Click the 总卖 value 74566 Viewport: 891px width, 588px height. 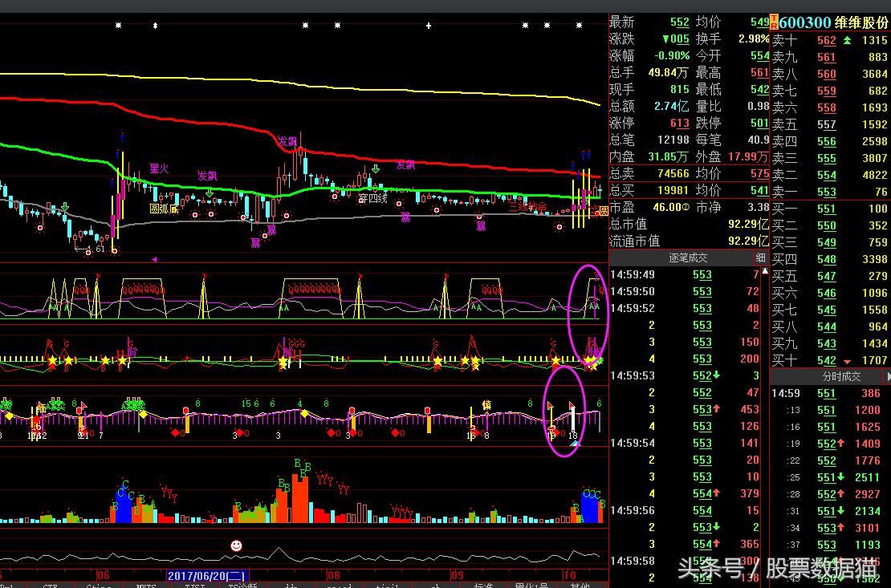673,173
